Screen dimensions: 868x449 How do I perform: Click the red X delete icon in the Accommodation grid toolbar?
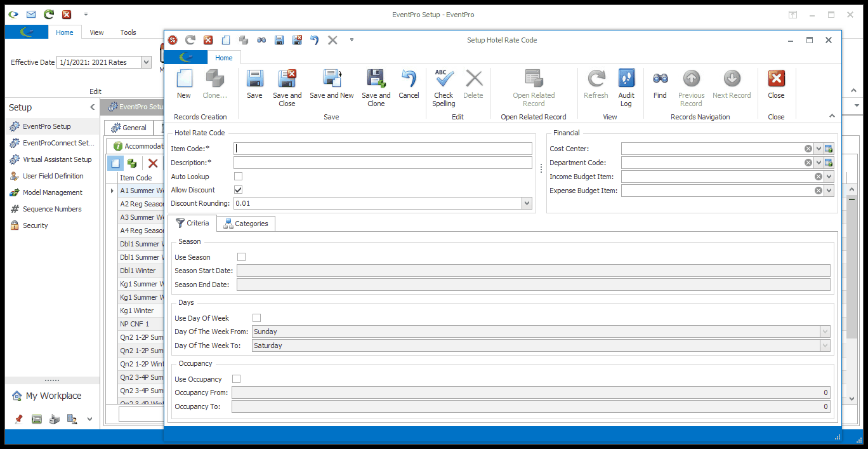coord(153,163)
